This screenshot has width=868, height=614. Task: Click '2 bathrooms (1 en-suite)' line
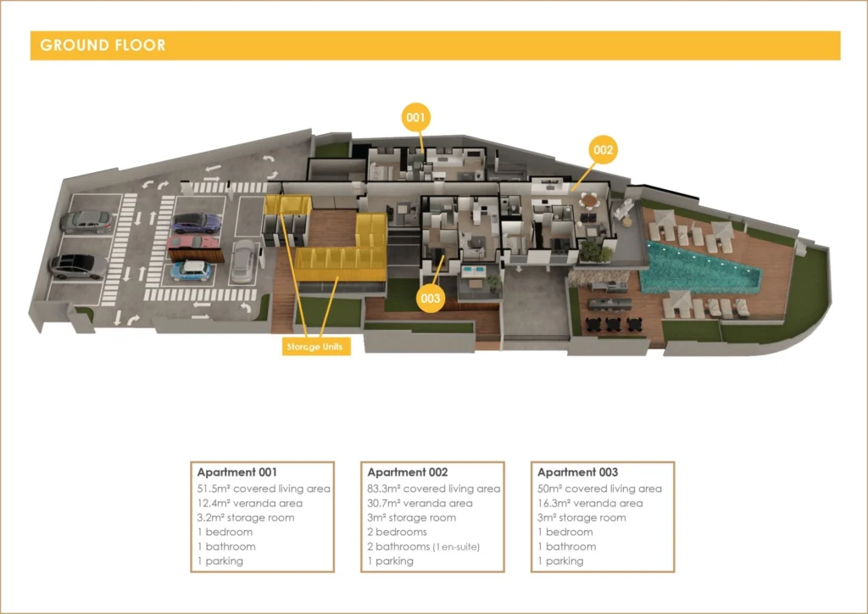point(424,547)
